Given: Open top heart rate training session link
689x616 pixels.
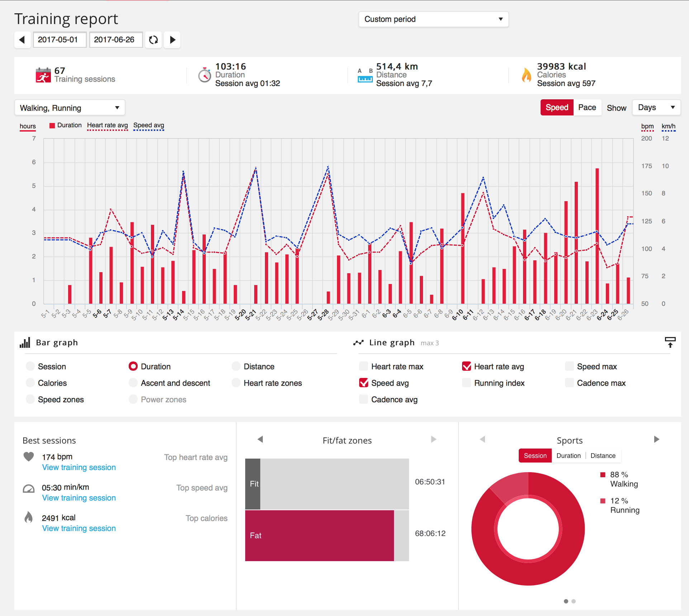Looking at the screenshot, I should click(79, 468).
